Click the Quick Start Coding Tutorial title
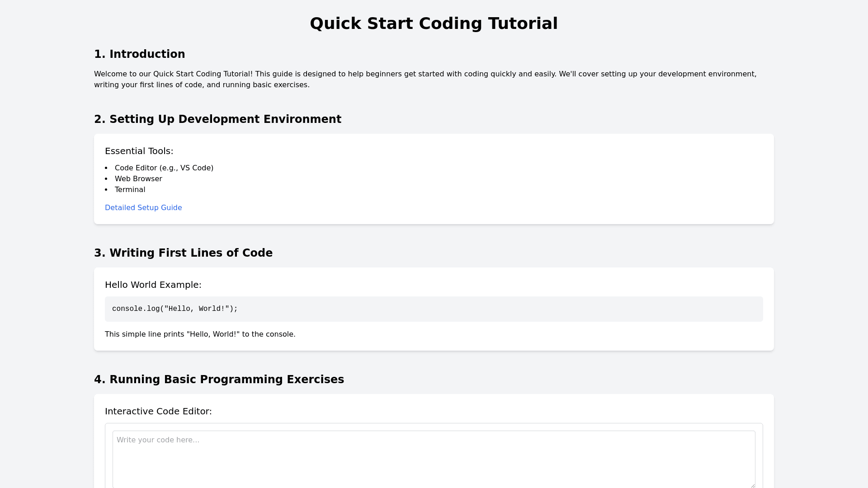This screenshot has height=488, width=868. point(434,23)
